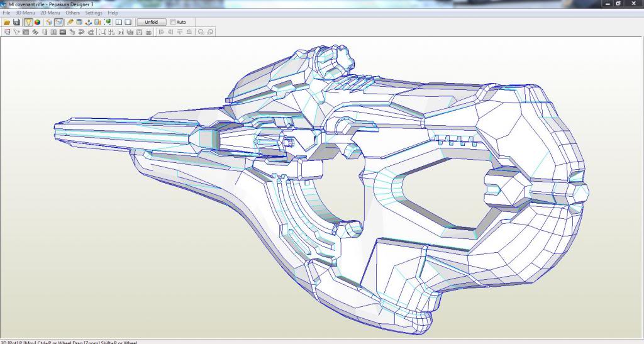
Task: Click the colored cube texture icon
Action: click(38, 22)
